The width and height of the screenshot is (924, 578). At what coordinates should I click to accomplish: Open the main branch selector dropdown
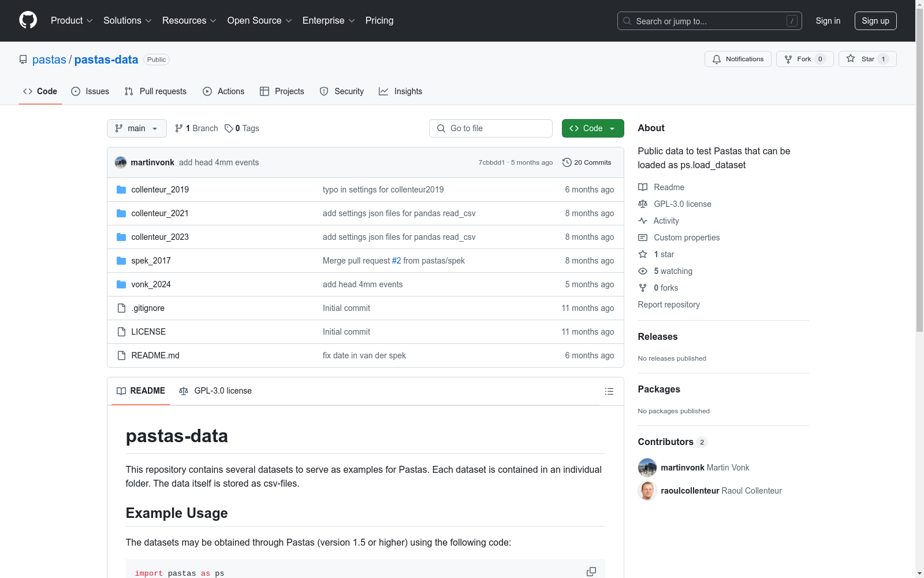point(137,128)
